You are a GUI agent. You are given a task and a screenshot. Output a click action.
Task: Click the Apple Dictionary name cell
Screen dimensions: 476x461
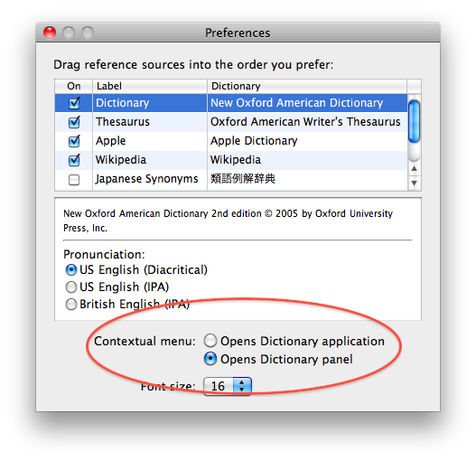(x=254, y=141)
